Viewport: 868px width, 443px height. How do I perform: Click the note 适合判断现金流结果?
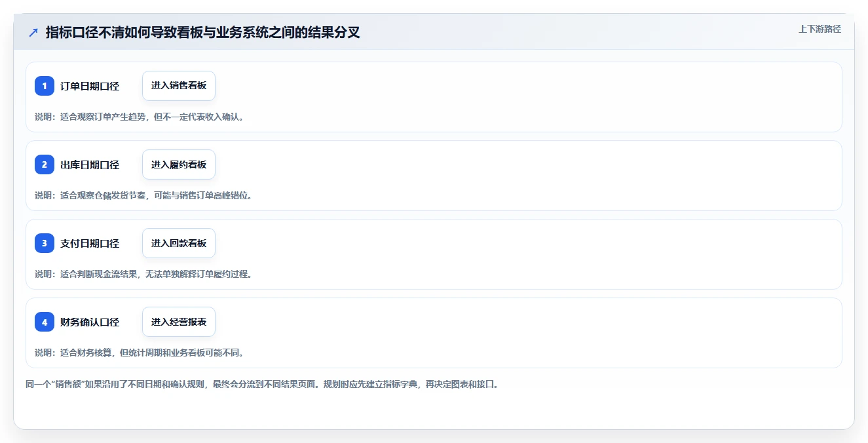coord(143,274)
